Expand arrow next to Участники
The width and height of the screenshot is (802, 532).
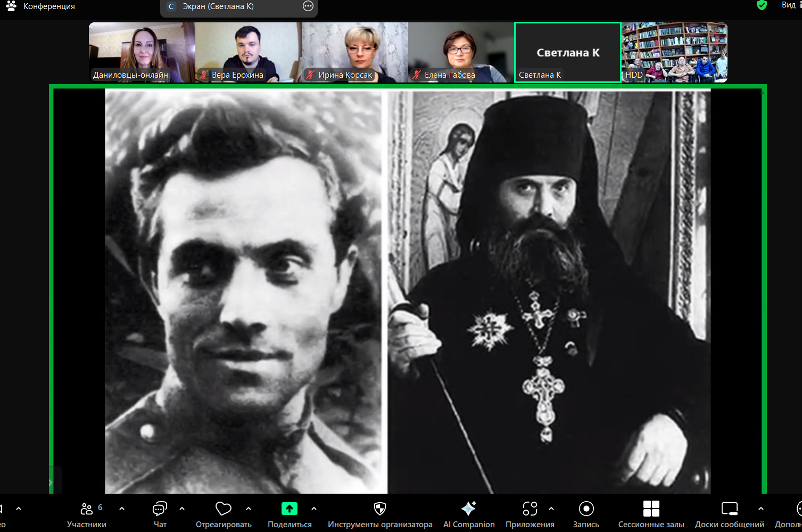(122, 509)
